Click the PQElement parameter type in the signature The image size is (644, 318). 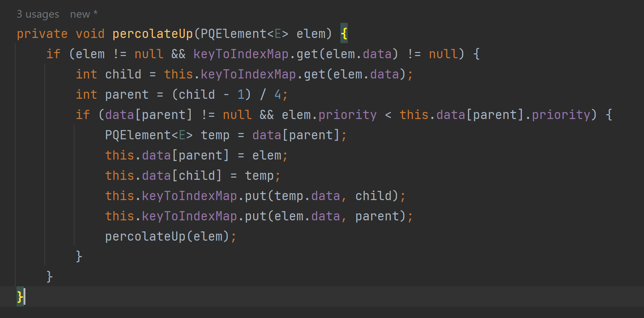tap(233, 34)
